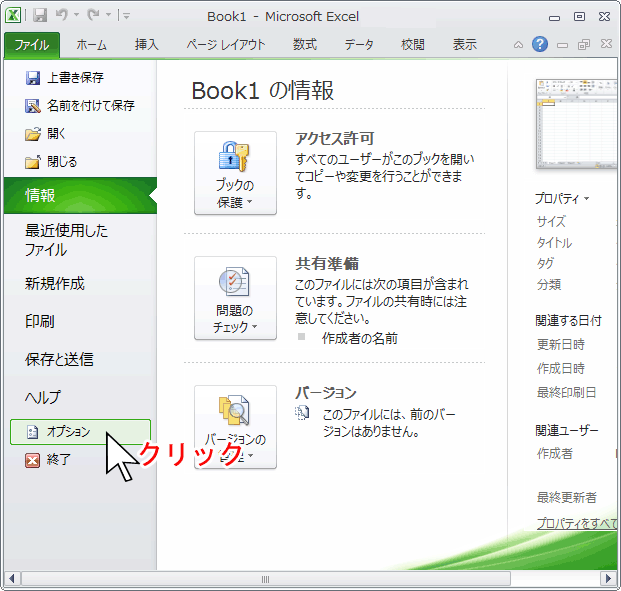This screenshot has height=591, width=621.
Task: Open the Undo history dropdown arrow
Action: [x=76, y=15]
